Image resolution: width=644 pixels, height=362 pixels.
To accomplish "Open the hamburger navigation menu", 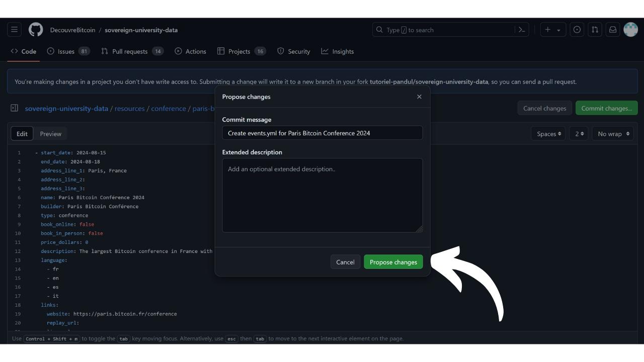I will click(x=14, y=30).
